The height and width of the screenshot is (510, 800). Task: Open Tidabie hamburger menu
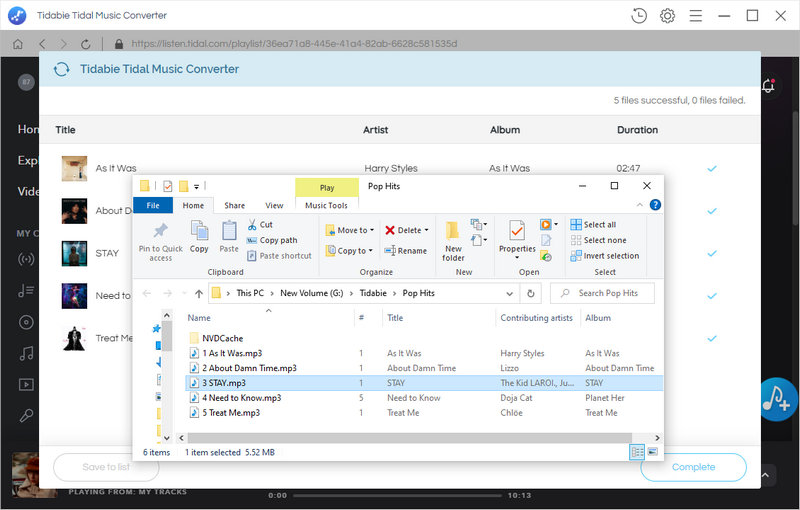click(695, 16)
